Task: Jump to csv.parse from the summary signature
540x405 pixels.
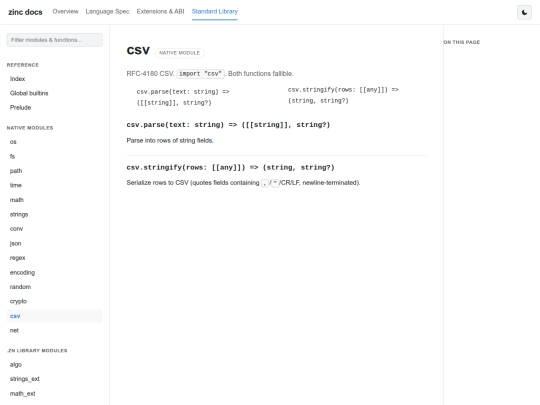Action: click(183, 97)
